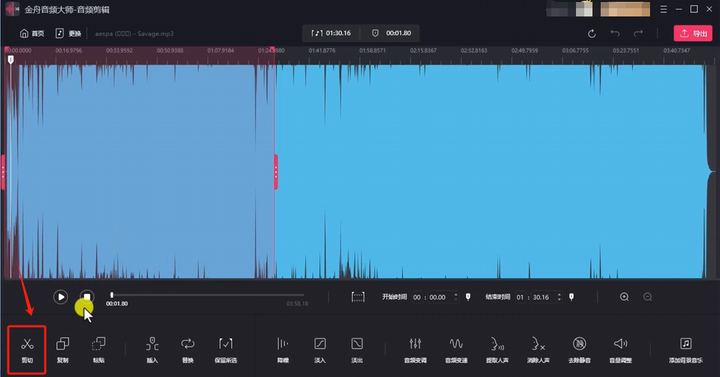Click the Keep Selection (保留所选) icon
The width and height of the screenshot is (720, 377).
225,343
